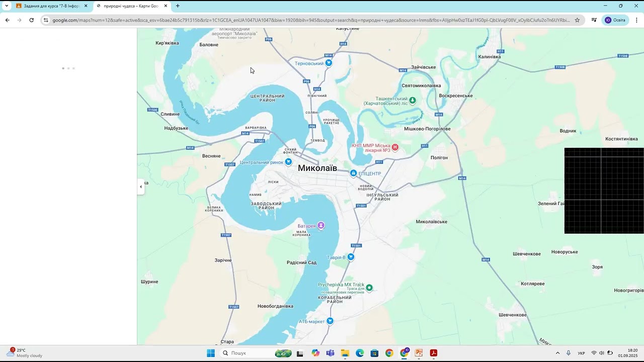Open Microsoft Teams from the taskbar
Viewport: 644px width, 362px height.
[x=330, y=353]
